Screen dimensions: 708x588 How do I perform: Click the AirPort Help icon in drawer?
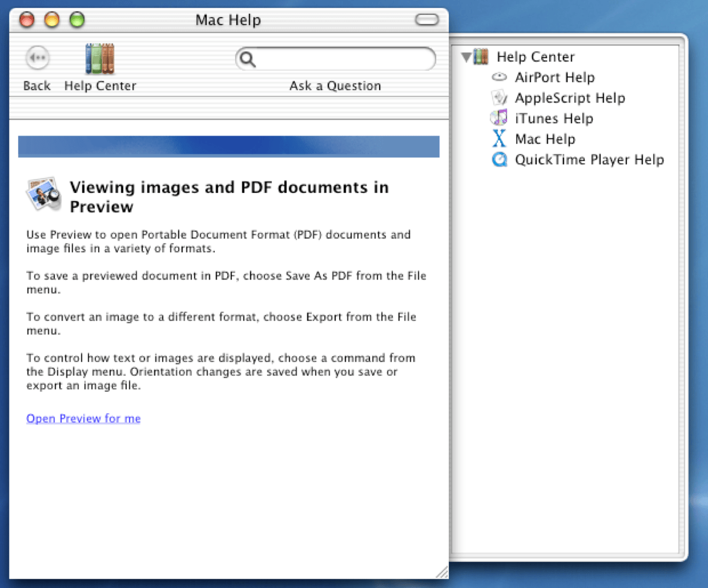click(499, 77)
